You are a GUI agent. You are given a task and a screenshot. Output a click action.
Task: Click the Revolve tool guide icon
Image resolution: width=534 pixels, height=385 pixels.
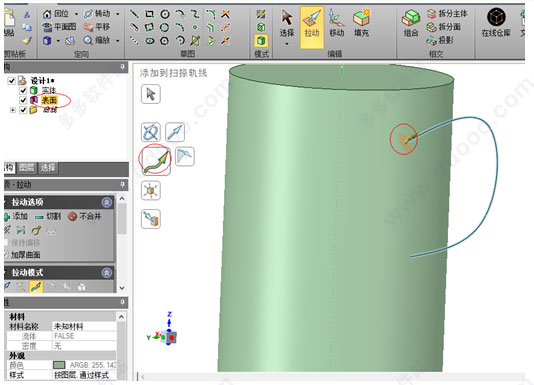[151, 132]
